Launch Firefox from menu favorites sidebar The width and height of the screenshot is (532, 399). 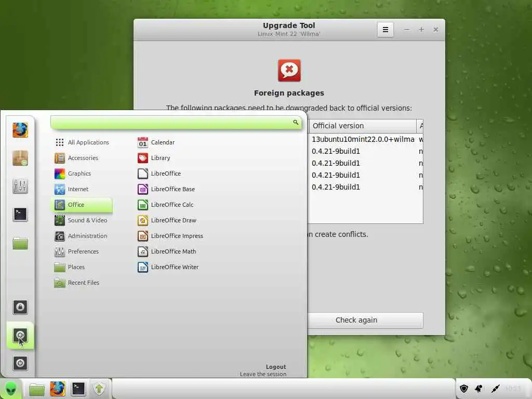pyautogui.click(x=20, y=130)
